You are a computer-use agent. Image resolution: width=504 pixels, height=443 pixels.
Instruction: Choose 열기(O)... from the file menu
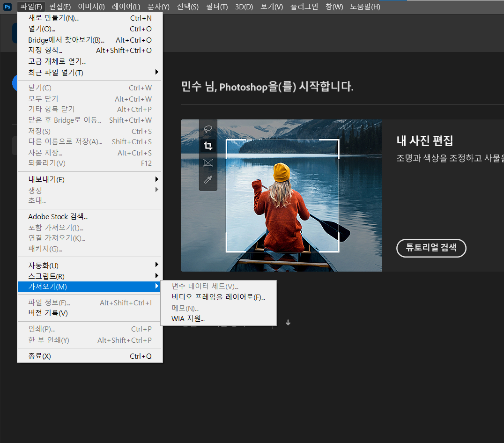click(90, 29)
